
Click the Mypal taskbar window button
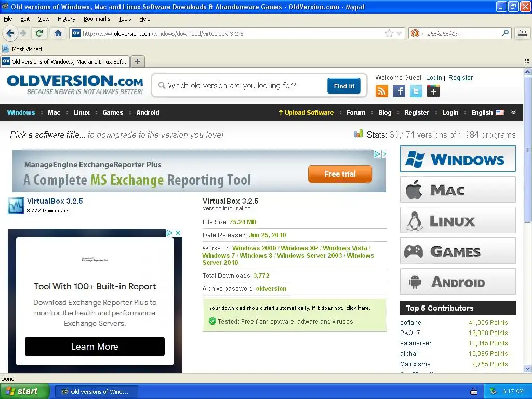click(x=96, y=392)
